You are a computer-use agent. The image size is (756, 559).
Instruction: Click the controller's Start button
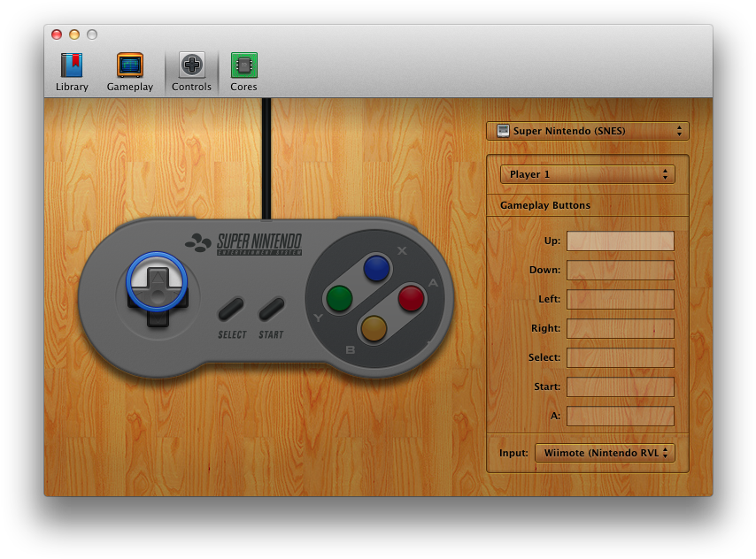click(x=272, y=310)
